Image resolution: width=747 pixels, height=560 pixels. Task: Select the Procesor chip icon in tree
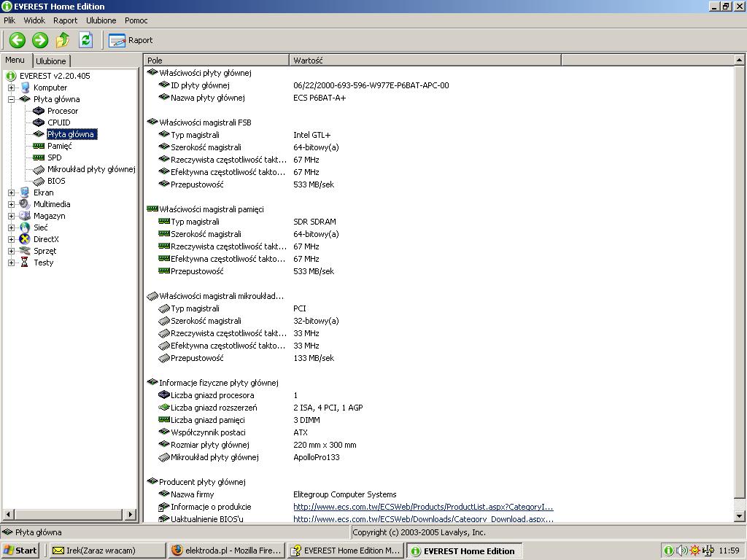[x=39, y=111]
